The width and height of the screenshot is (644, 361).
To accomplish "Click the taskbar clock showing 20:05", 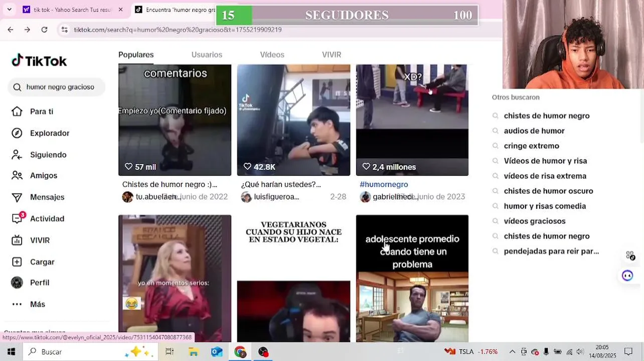I will [602, 351].
